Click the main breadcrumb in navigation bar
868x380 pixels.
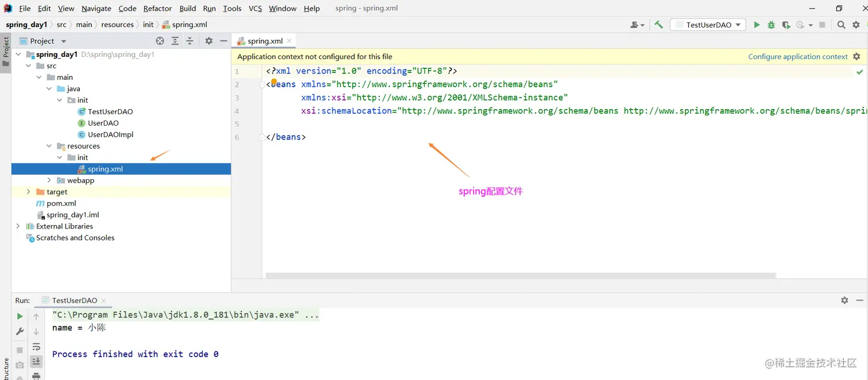[x=84, y=25]
